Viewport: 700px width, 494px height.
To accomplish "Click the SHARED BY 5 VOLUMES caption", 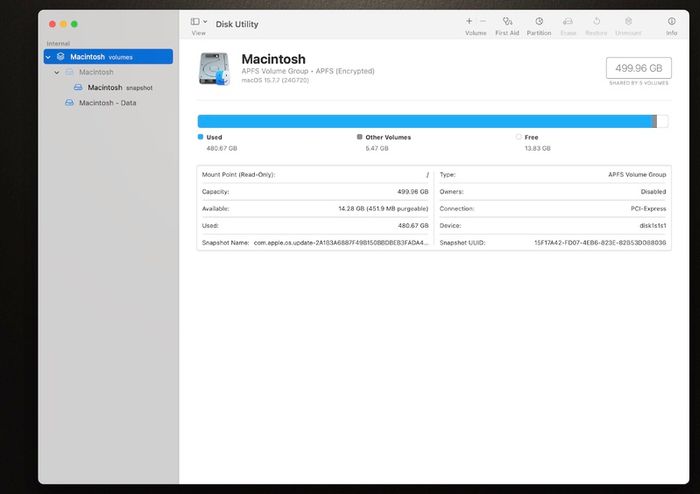I will [639, 83].
